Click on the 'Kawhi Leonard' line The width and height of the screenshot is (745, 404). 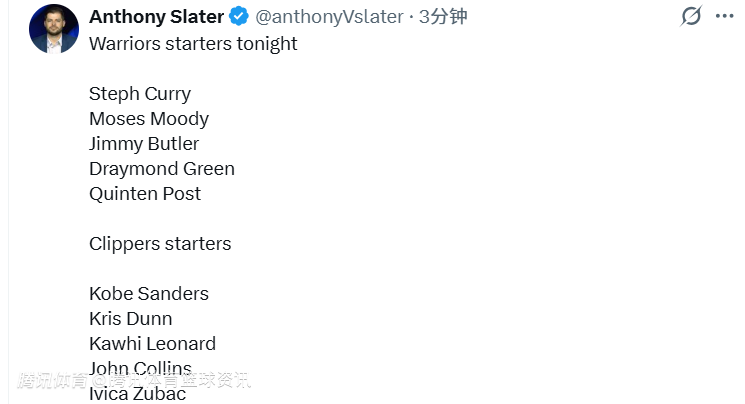(152, 343)
